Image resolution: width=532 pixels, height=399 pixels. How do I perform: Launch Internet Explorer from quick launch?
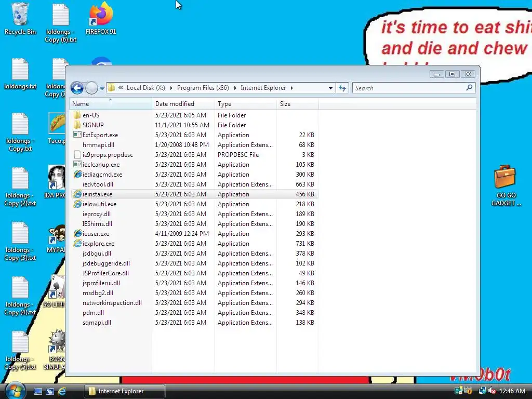tap(62, 391)
